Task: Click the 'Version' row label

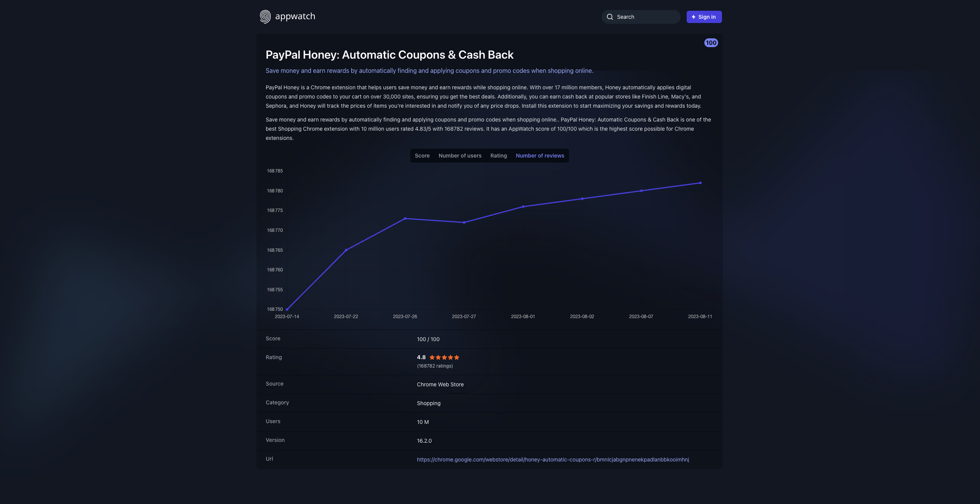Action: pos(275,440)
